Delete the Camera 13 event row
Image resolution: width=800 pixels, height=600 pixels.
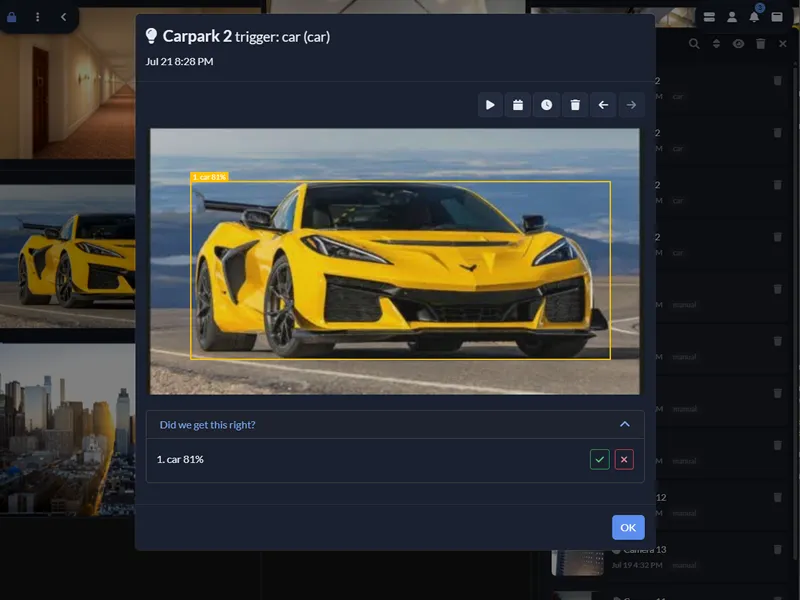778,549
